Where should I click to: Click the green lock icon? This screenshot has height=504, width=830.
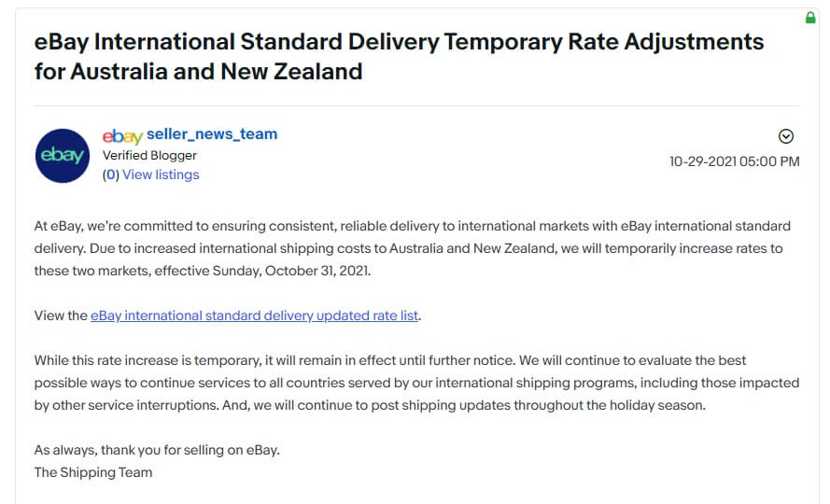tap(809, 18)
